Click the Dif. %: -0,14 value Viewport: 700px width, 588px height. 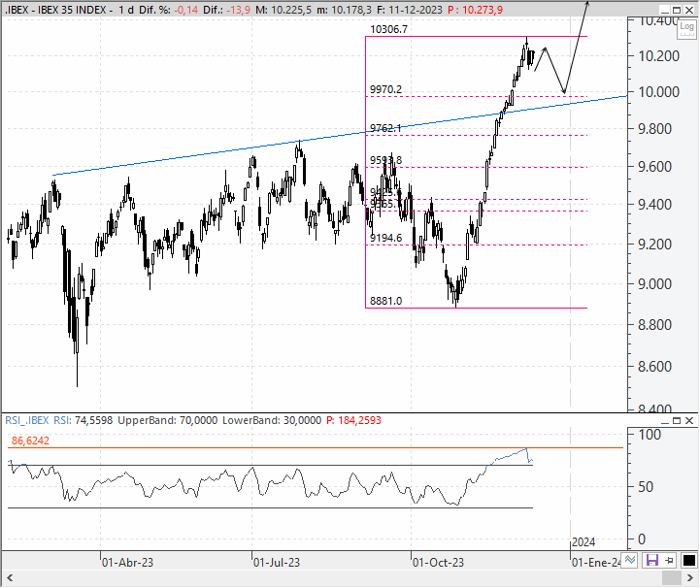[168, 10]
